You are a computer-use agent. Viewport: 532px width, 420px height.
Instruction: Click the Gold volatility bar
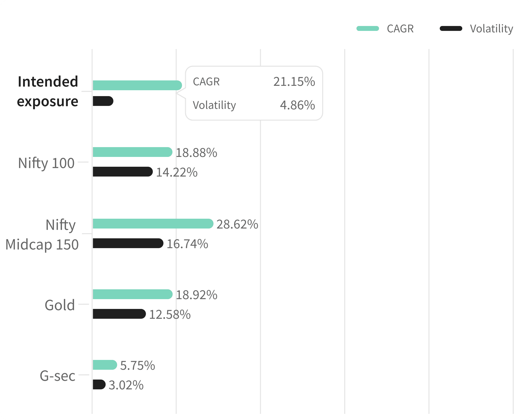119,314
